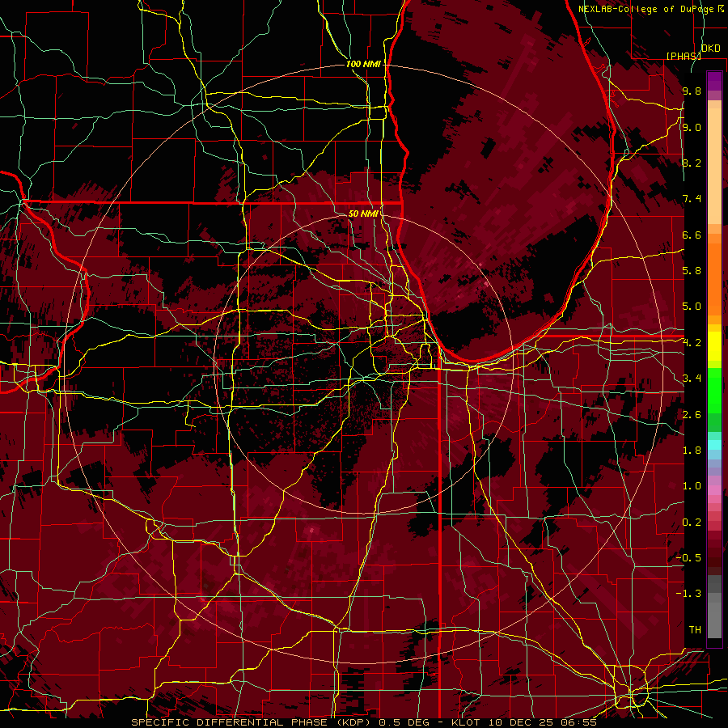Pick the gray segment of the color scale
Image resolution: width=728 pixels, height=728 pixels.
pos(714,608)
